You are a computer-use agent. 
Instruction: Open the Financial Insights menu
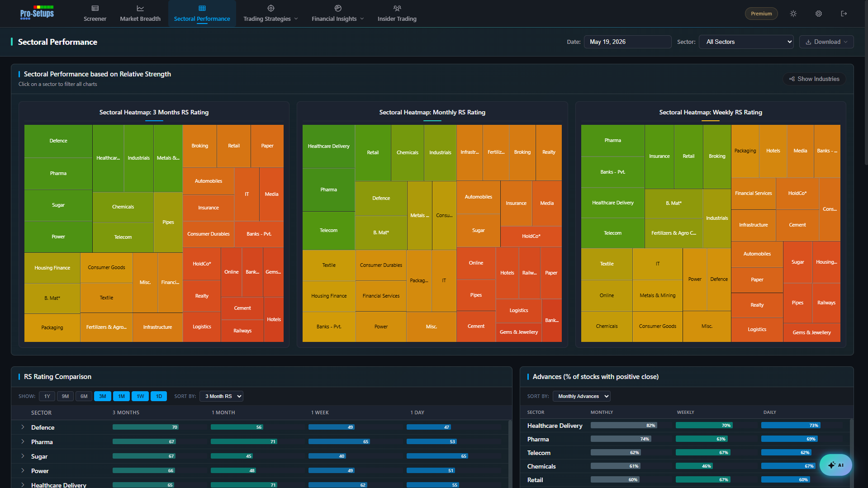[x=337, y=14]
